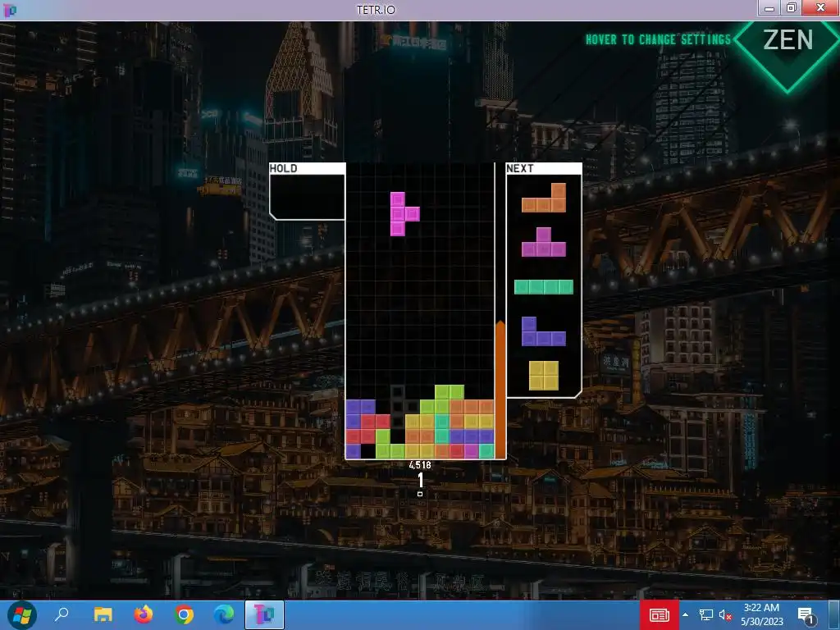Click the muted volume tray icon
The width and height of the screenshot is (840, 630).
[x=725, y=615]
